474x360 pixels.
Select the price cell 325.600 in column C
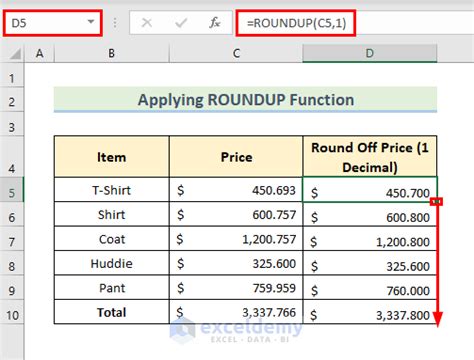click(236, 263)
